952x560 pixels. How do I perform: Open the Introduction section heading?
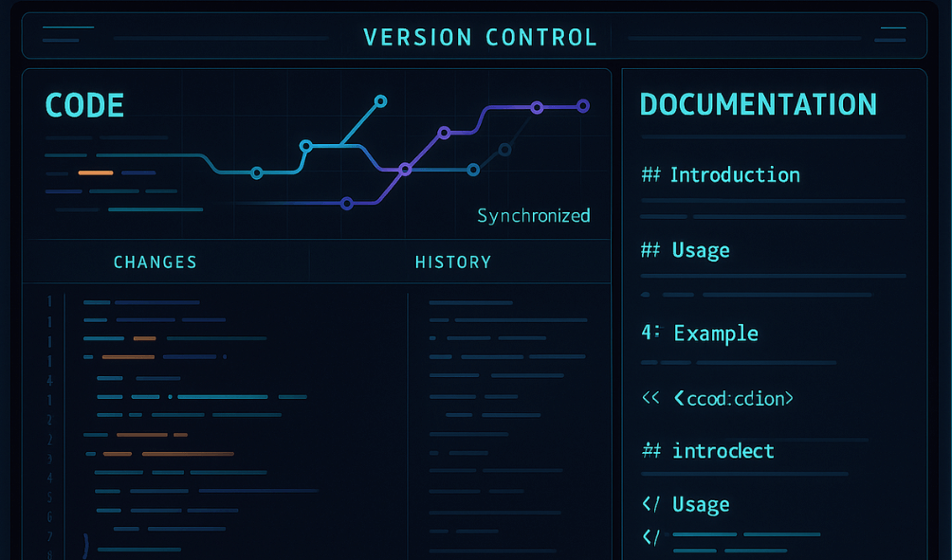(734, 175)
